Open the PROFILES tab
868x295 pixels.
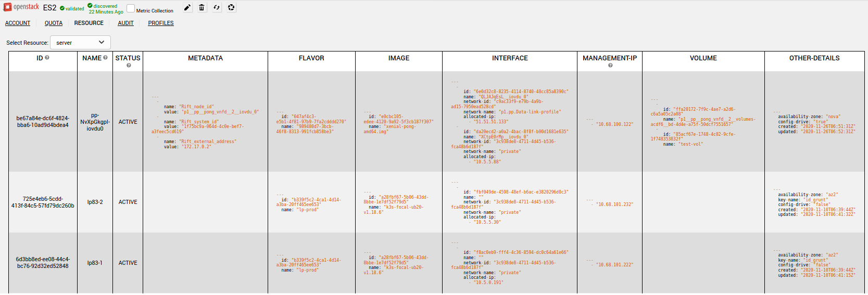[161, 23]
